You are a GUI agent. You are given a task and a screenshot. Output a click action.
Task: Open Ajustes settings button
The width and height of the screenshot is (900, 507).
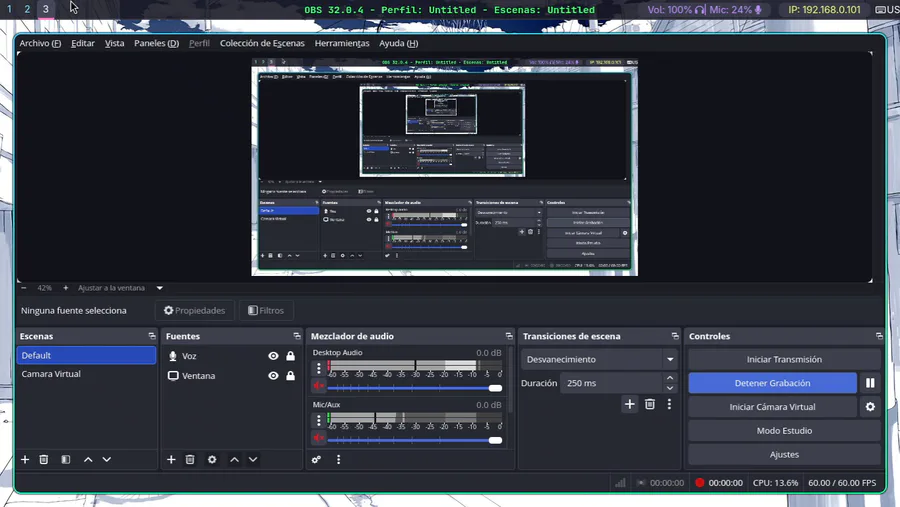pyautogui.click(x=784, y=454)
